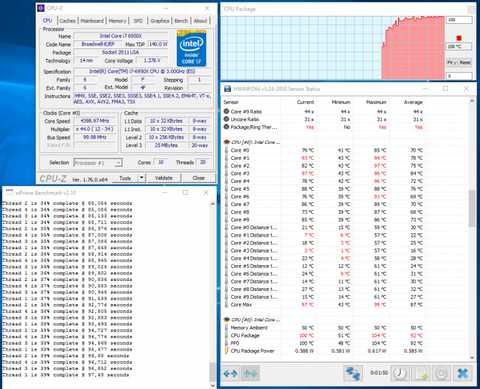This screenshot has width=480, height=389.
Task: Click the save log file icon
Action: [421, 373]
